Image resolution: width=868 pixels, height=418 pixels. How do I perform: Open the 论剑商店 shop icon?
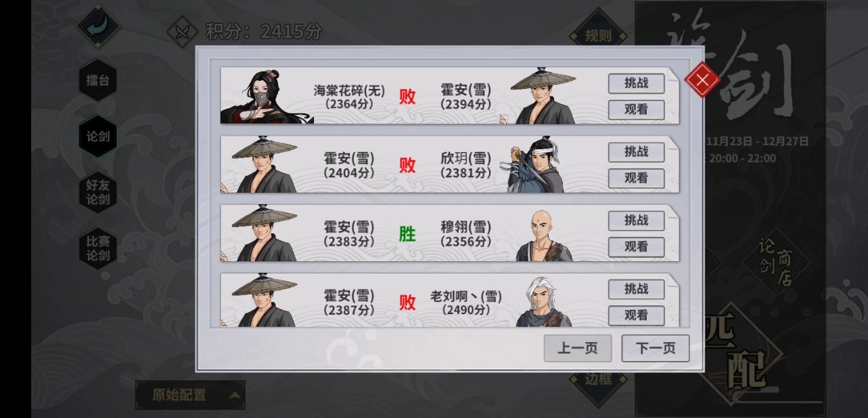click(775, 261)
